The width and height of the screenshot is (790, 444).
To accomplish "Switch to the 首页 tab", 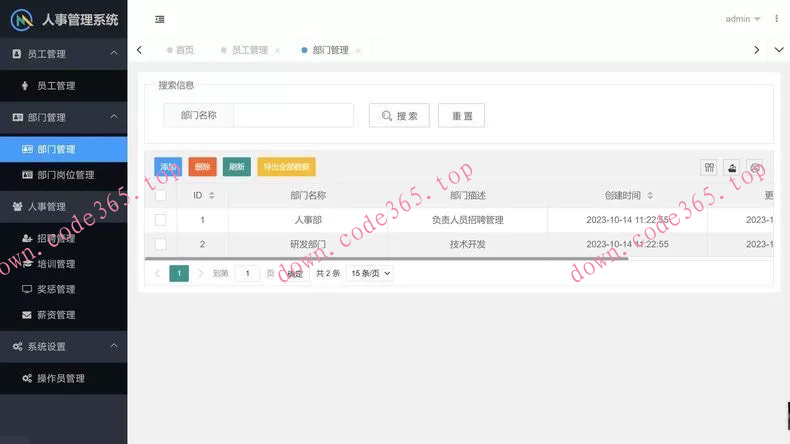I will point(180,50).
